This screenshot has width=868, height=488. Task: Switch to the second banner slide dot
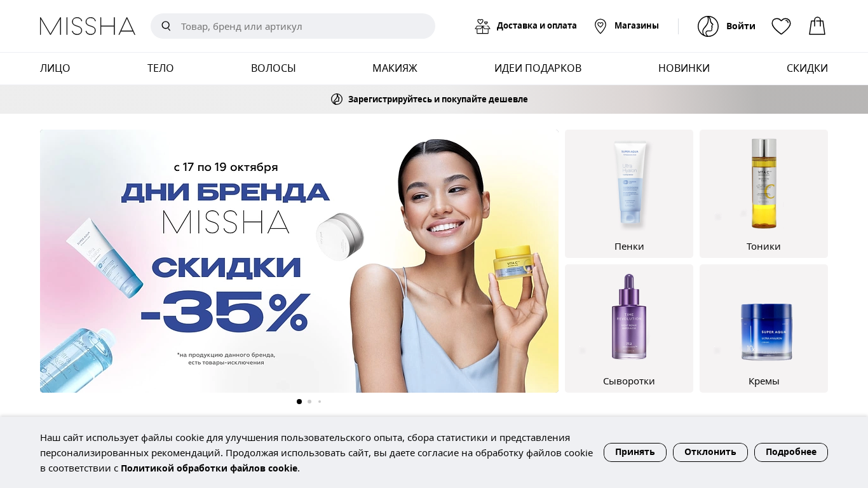tap(309, 402)
